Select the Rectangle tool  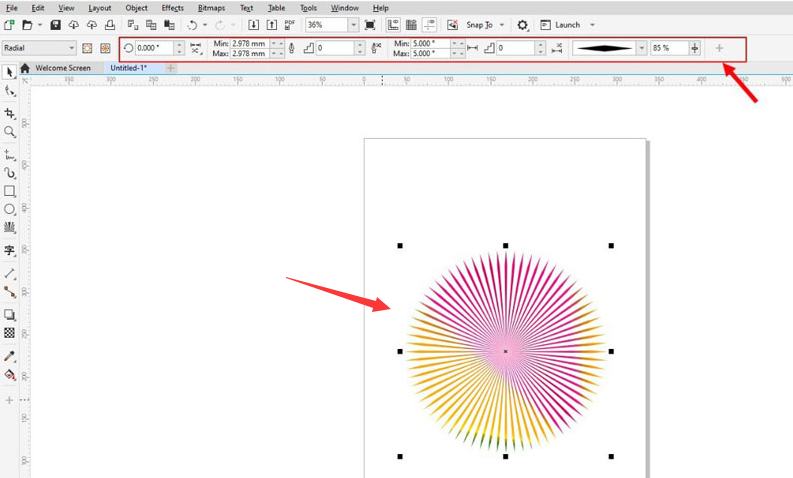tap(9, 191)
